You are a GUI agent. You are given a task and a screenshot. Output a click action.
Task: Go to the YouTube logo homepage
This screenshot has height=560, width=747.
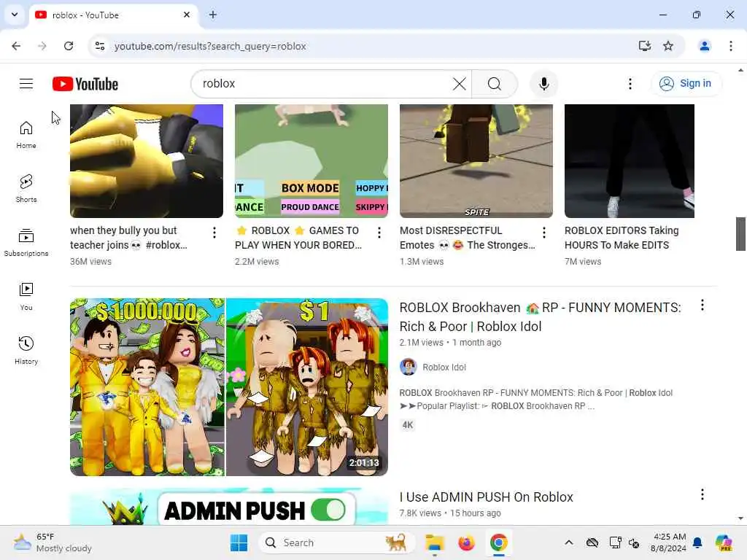pos(85,84)
